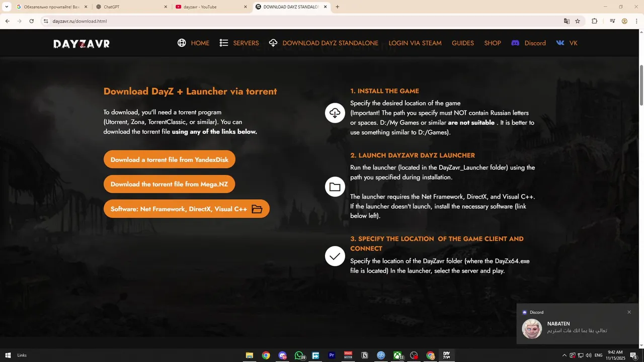This screenshot has height=362, width=644.
Task: Bookmark this page with the star icon
Action: click(x=578, y=21)
